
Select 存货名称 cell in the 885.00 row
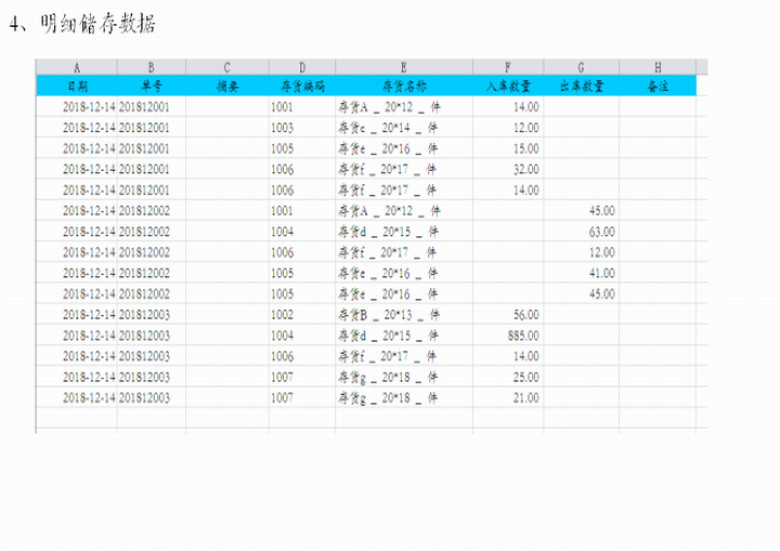point(404,336)
